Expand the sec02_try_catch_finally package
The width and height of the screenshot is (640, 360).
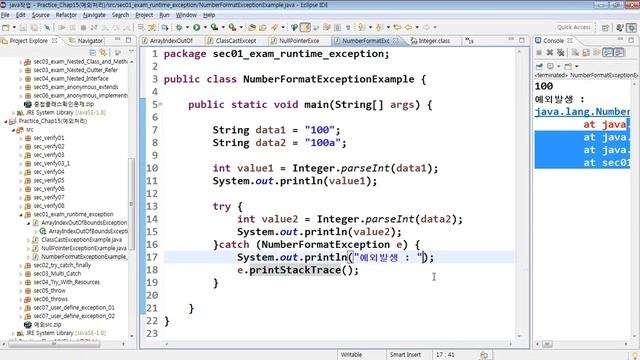21,265
